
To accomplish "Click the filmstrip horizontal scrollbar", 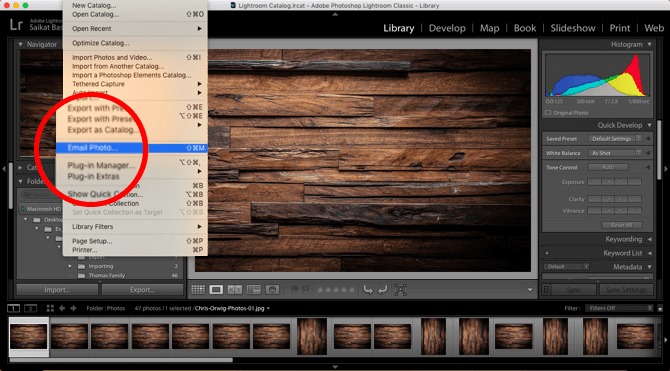I will pos(121,360).
